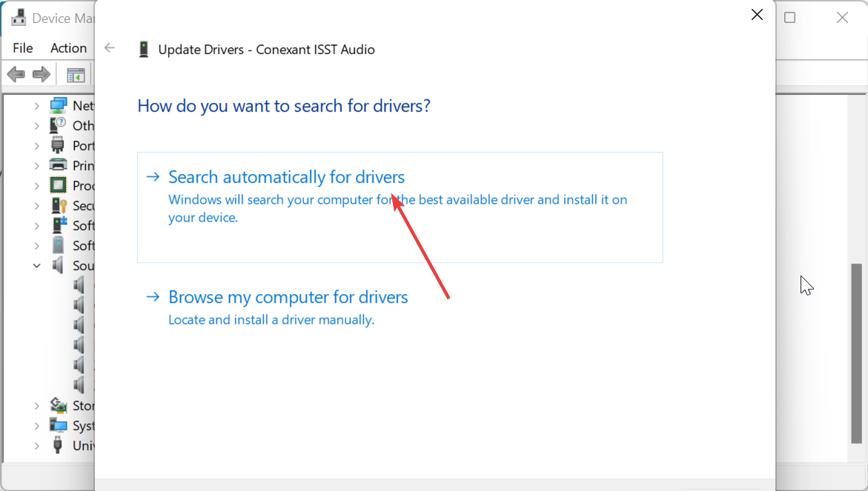The height and width of the screenshot is (491, 868).
Task: Close the Update Drivers dialog
Action: pyautogui.click(x=757, y=15)
